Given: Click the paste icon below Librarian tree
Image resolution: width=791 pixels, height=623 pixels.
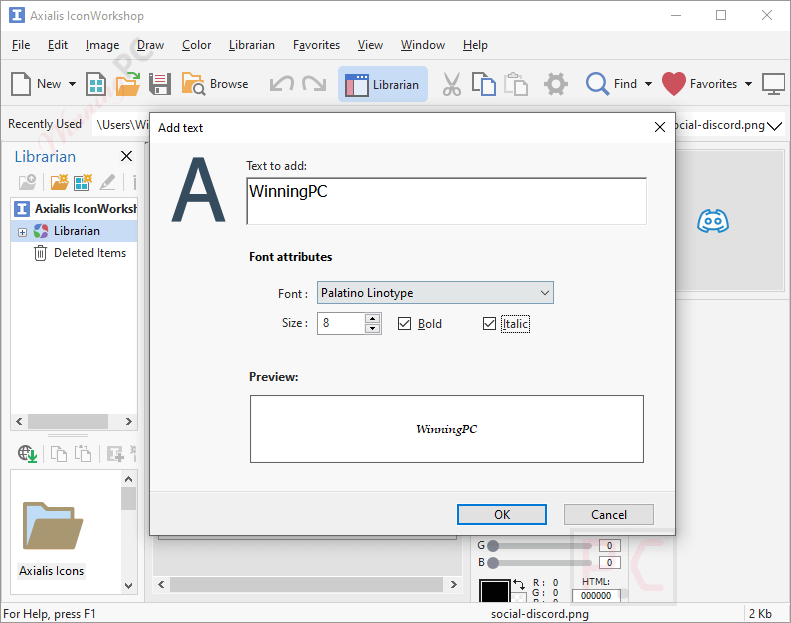Looking at the screenshot, I should (83, 454).
